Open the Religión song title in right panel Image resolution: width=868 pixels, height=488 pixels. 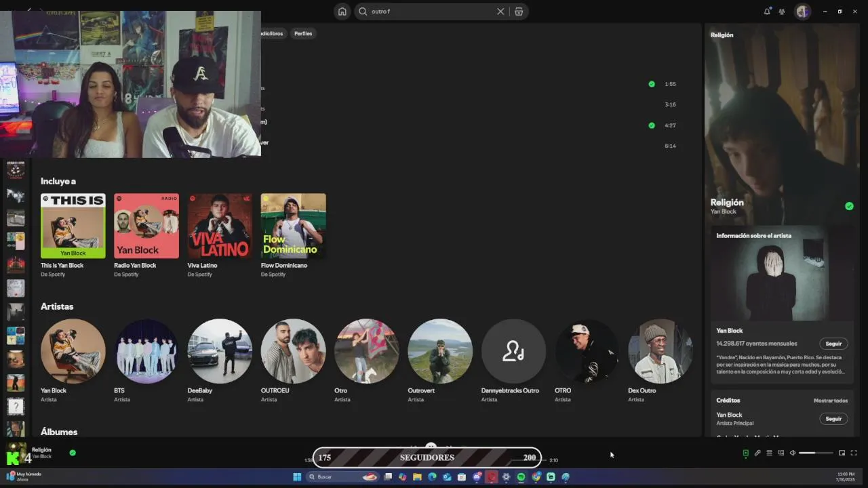tap(727, 202)
